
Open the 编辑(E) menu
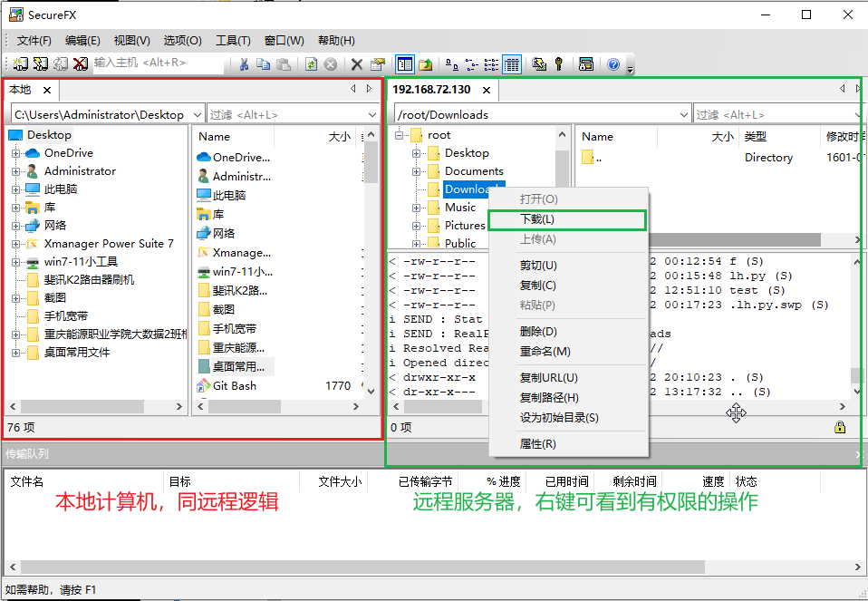(82, 41)
